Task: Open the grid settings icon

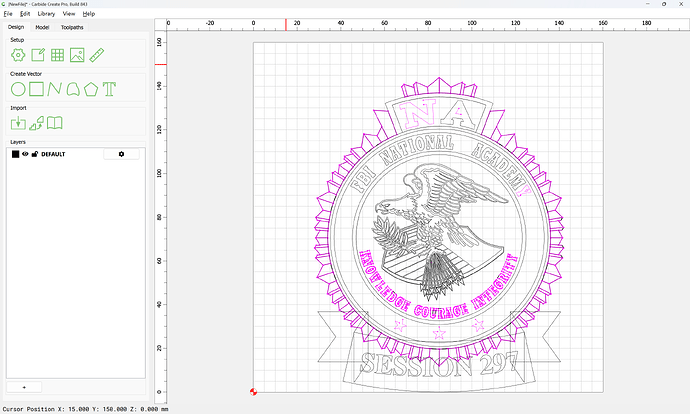Action: pos(57,55)
